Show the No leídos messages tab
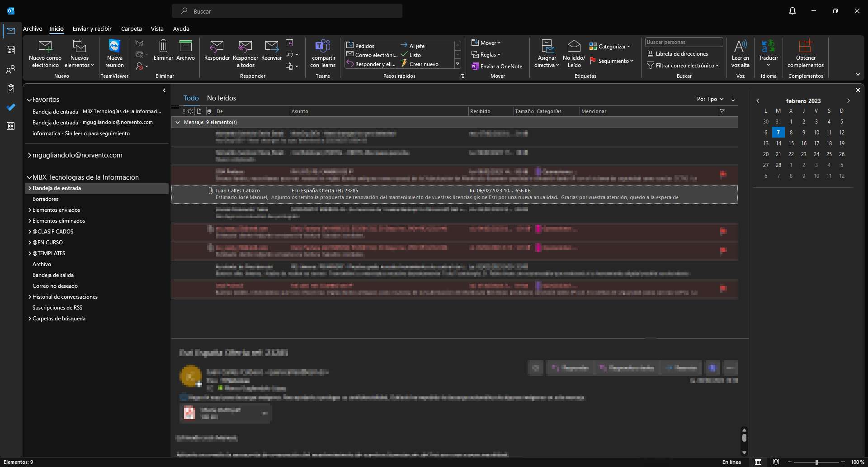The image size is (868, 467). click(222, 98)
